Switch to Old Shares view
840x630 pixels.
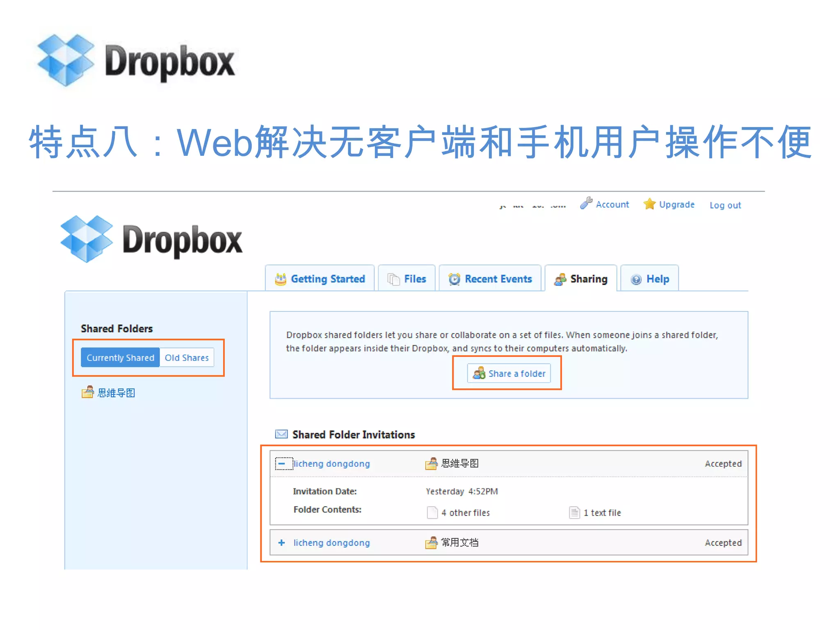(187, 358)
